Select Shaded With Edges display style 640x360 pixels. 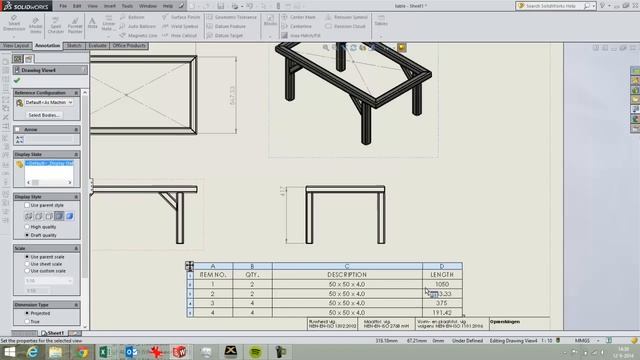(59, 216)
